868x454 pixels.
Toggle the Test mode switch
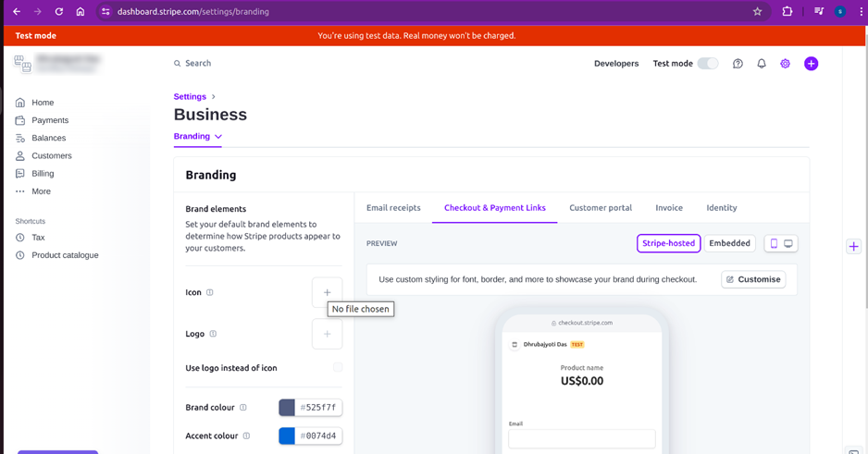(707, 64)
